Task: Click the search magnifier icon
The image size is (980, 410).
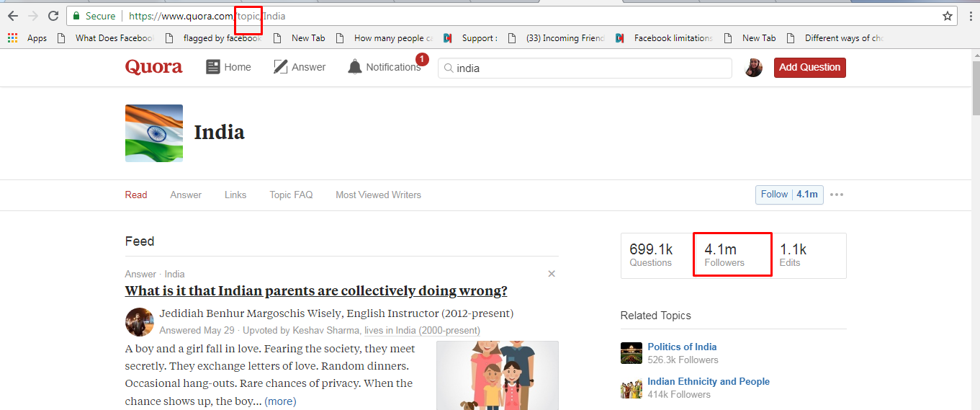Action: pyautogui.click(x=449, y=68)
